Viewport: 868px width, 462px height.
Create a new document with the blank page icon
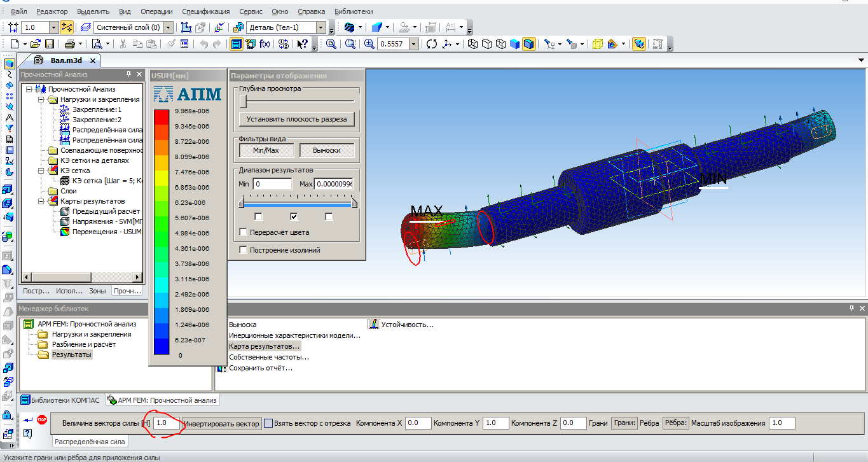(15, 44)
